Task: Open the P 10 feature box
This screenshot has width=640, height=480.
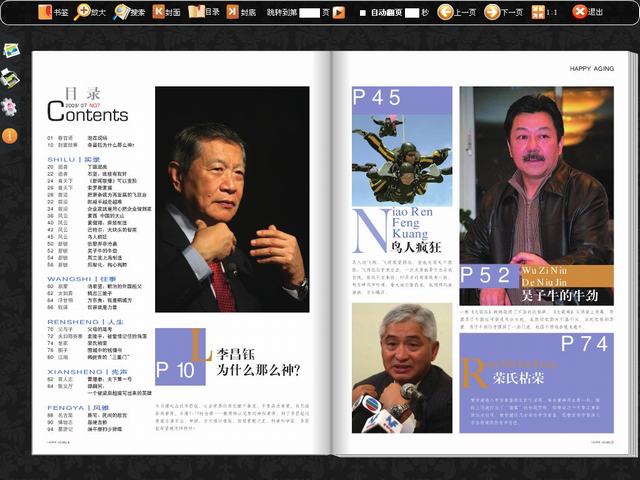Action: pyautogui.click(x=180, y=357)
